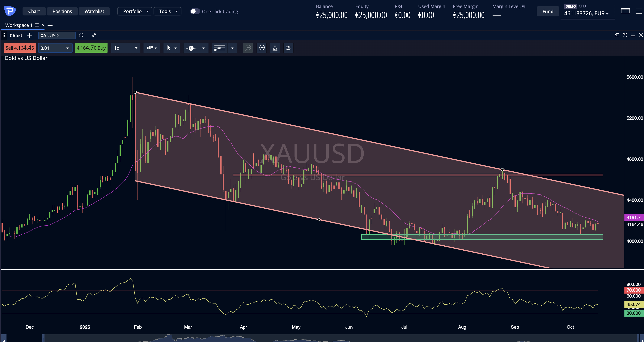Image resolution: width=644 pixels, height=342 pixels.
Task: Select the cursor pointer tool
Action: point(169,48)
